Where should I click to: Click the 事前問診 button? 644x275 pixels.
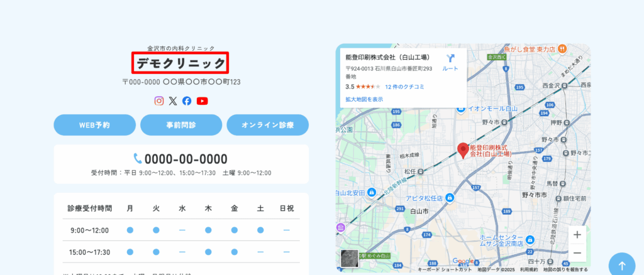point(181,125)
